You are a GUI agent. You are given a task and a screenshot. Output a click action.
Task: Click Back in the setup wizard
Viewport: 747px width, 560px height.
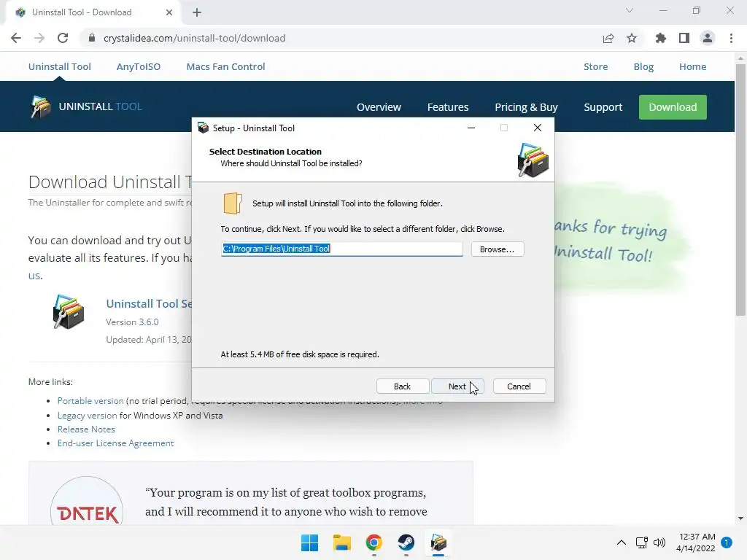(x=402, y=386)
